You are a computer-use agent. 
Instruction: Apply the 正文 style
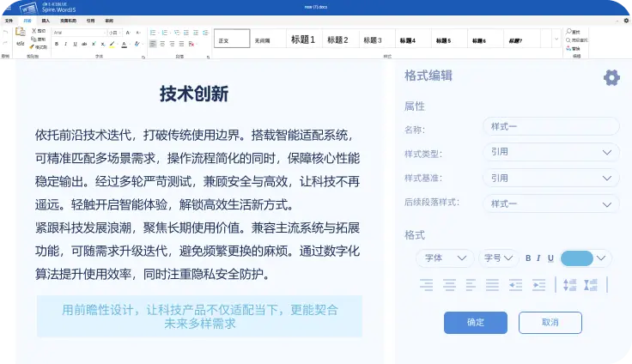232,39
